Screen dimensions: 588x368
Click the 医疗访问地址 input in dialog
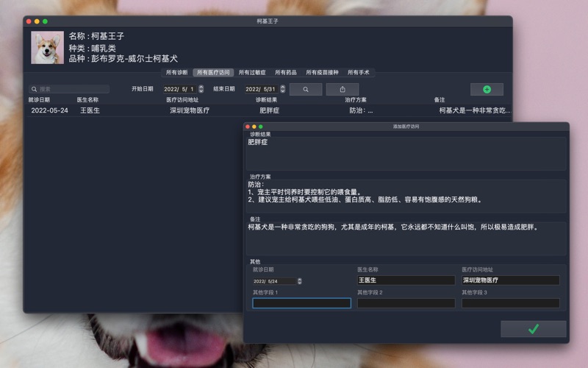[511, 280]
